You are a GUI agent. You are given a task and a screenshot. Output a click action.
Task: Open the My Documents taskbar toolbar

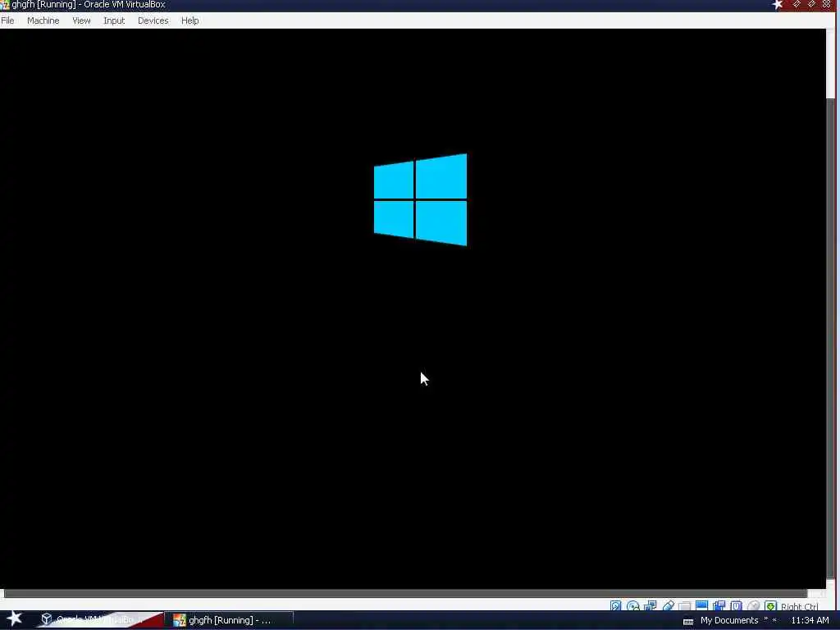[729, 620]
